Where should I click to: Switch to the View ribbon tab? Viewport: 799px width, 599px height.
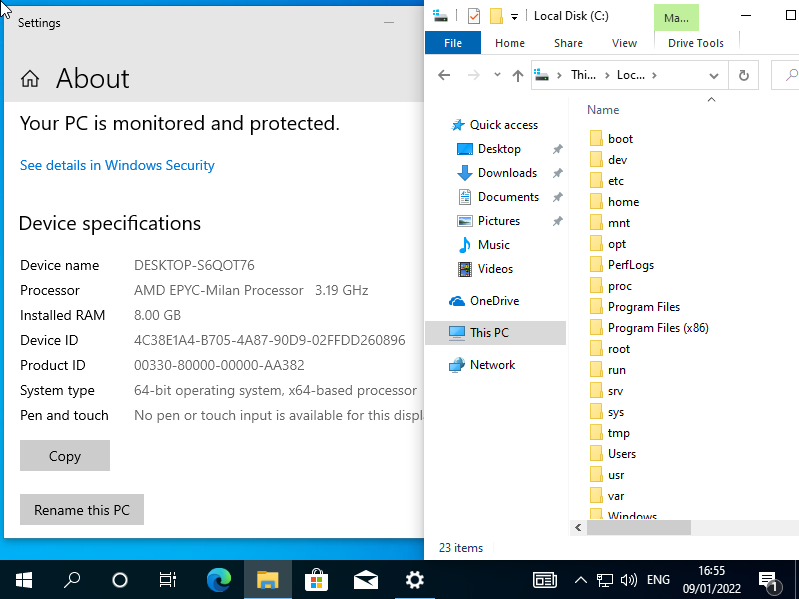point(624,43)
